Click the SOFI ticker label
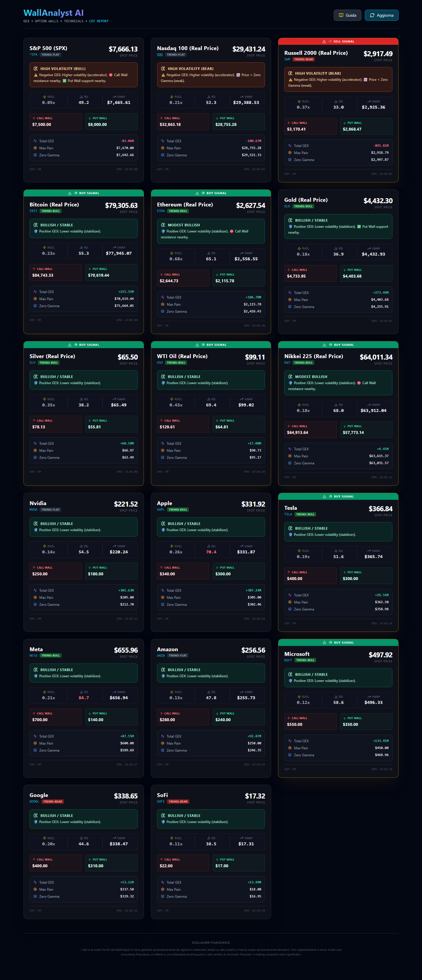This screenshot has width=422, height=980. (161, 802)
